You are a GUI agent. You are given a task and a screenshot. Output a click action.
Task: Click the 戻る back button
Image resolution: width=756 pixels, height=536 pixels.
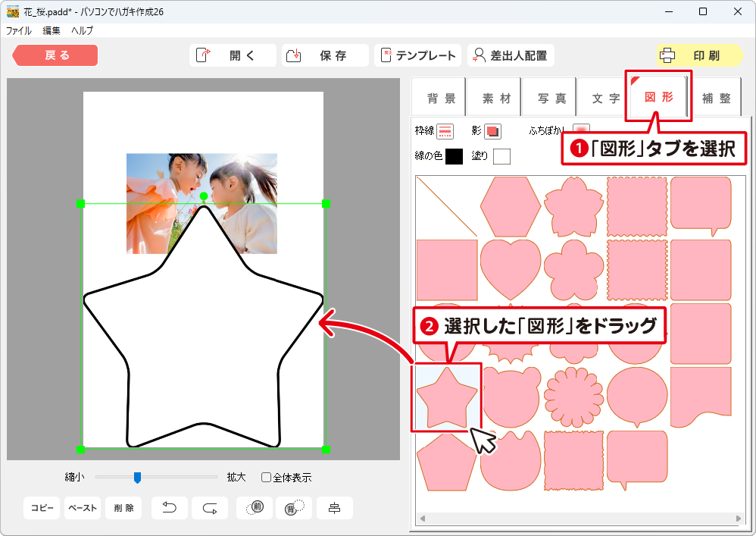55,55
